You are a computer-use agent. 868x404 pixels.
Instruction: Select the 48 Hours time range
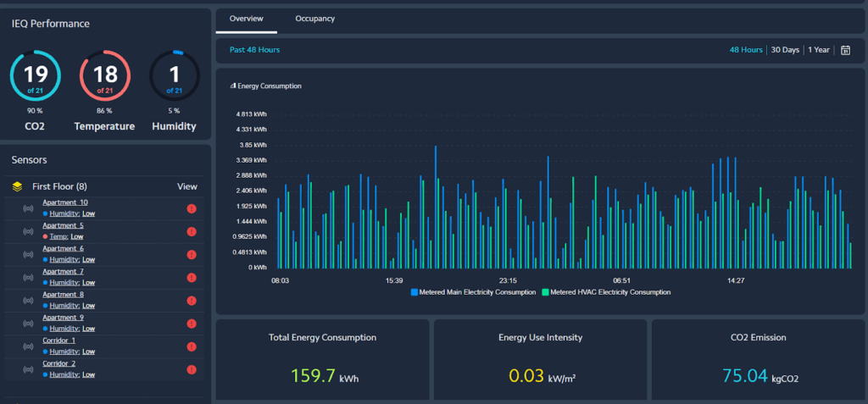(x=746, y=50)
